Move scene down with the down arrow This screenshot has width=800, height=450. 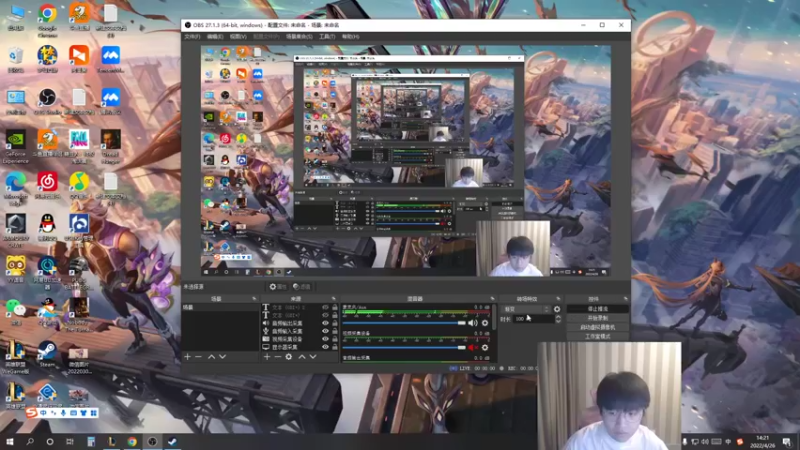(x=222, y=357)
